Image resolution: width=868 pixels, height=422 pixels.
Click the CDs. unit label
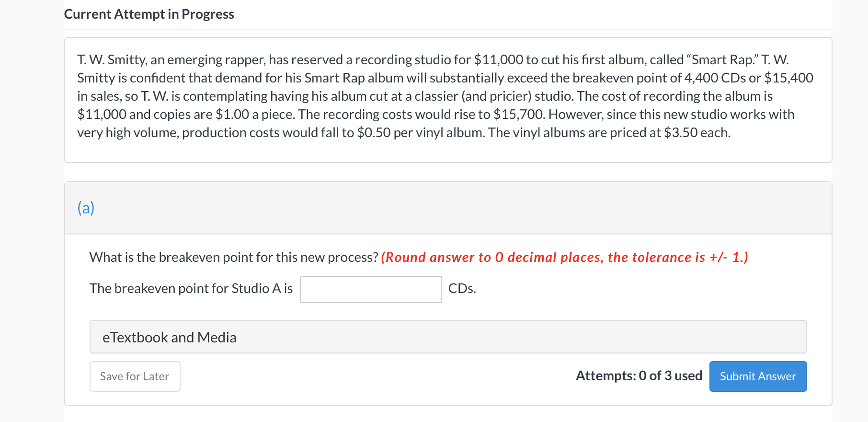[462, 289]
